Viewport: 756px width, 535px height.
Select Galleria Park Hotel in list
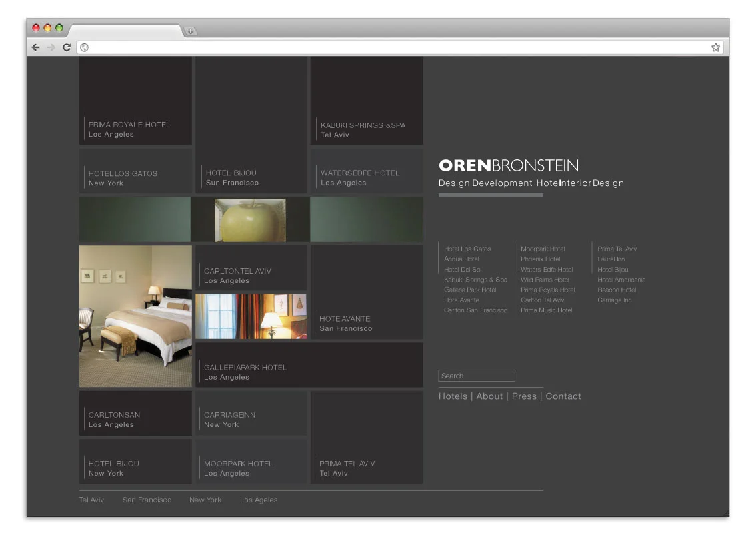click(470, 290)
